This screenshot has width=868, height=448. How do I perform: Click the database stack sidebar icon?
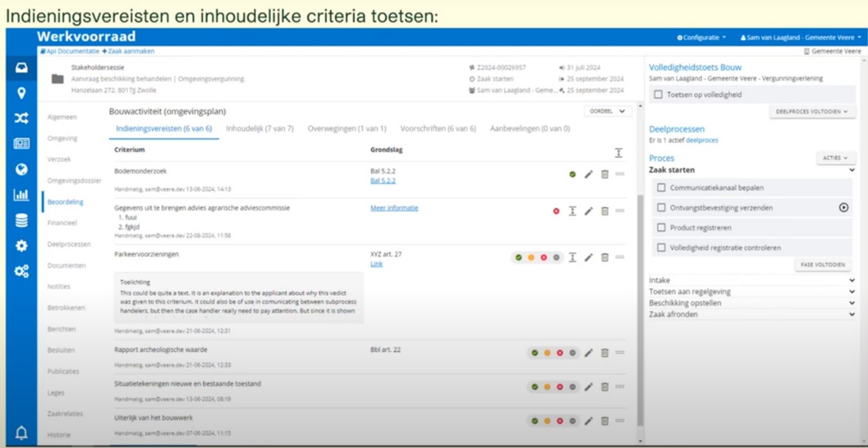tap(21, 221)
